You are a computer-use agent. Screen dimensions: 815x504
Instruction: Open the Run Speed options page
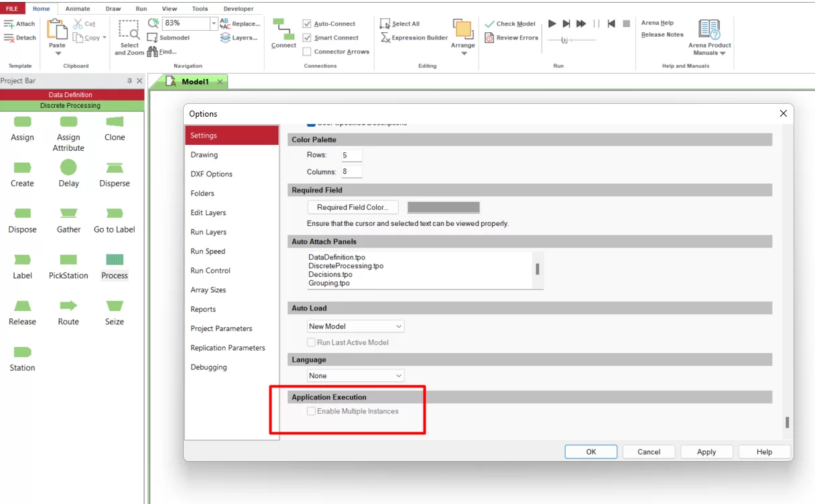208,251
